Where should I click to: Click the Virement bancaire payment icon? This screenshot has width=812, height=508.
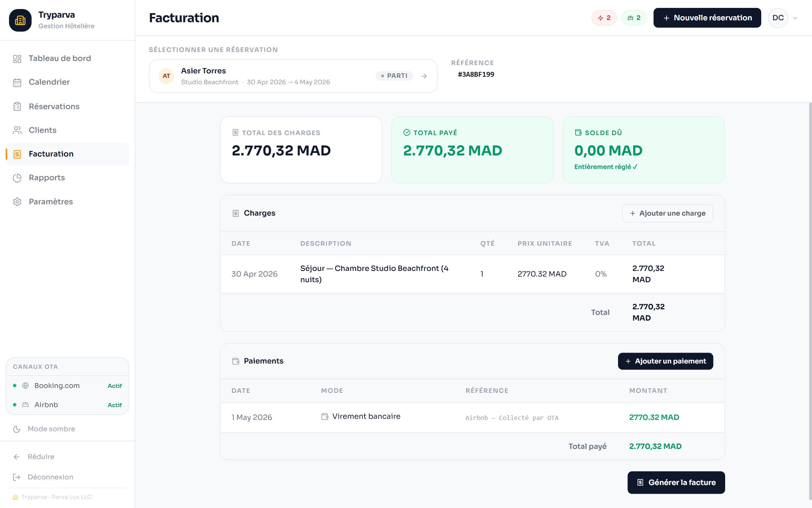pyautogui.click(x=325, y=417)
